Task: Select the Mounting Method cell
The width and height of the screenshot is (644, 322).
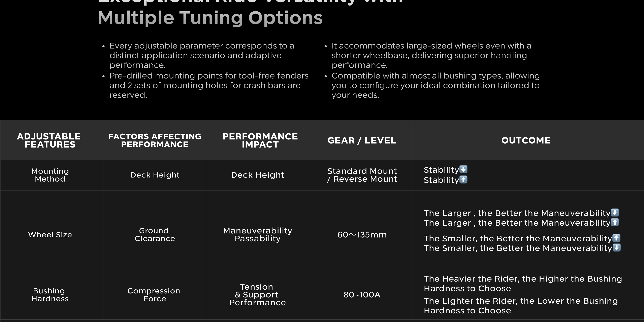Action: (50, 175)
